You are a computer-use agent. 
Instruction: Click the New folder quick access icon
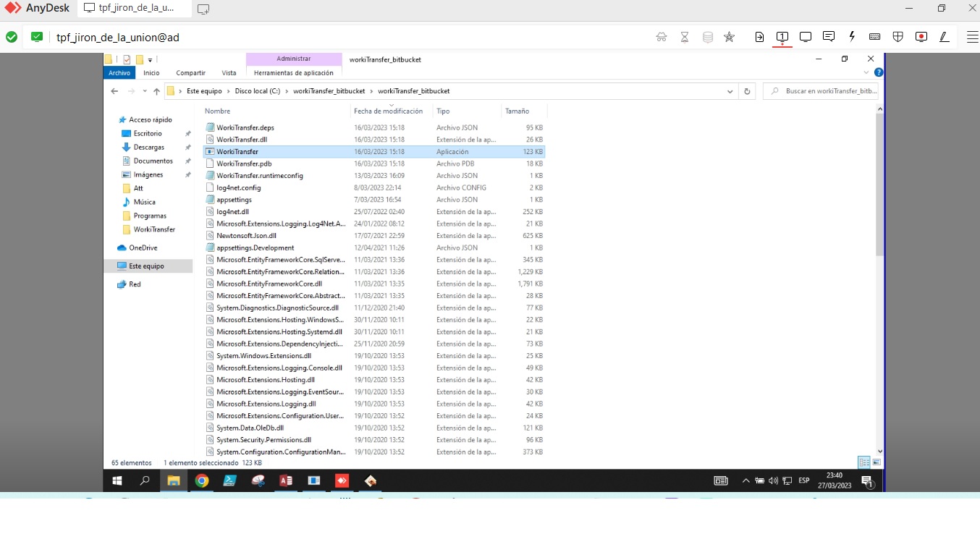coord(140,59)
